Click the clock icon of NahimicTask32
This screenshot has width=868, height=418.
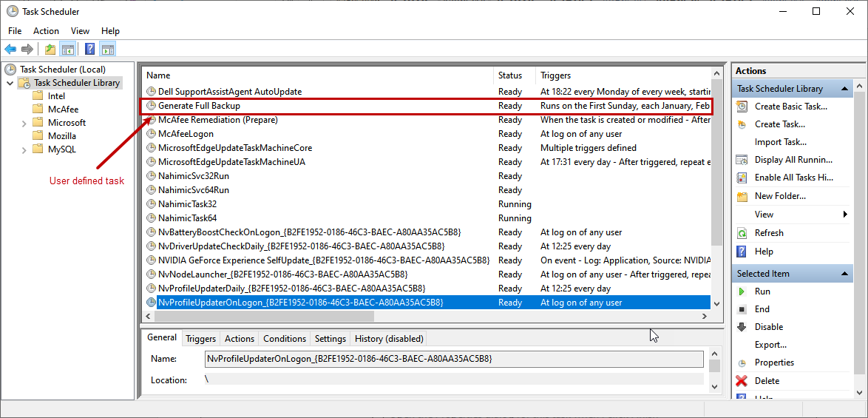pyautogui.click(x=151, y=203)
